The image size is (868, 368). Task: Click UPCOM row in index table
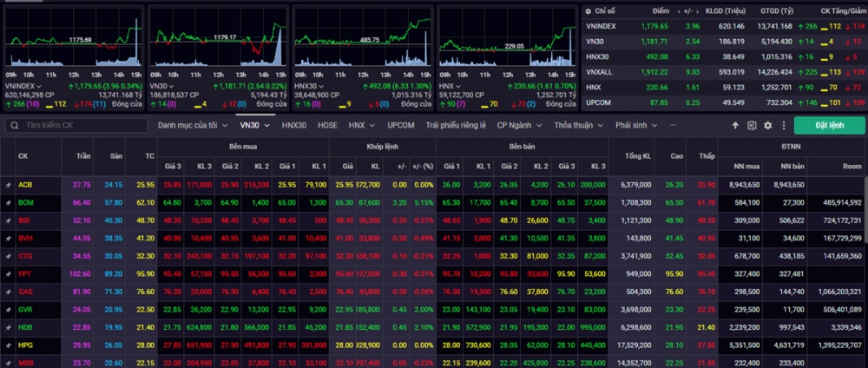723,102
